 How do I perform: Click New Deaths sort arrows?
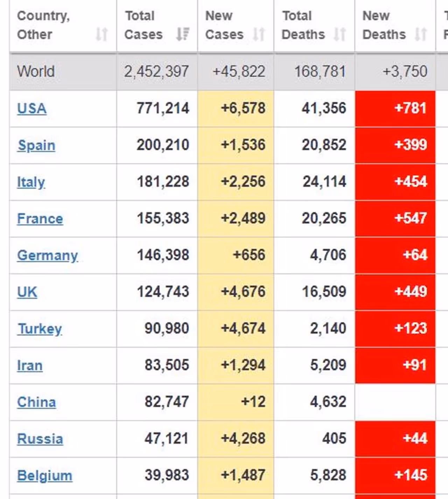[421, 34]
